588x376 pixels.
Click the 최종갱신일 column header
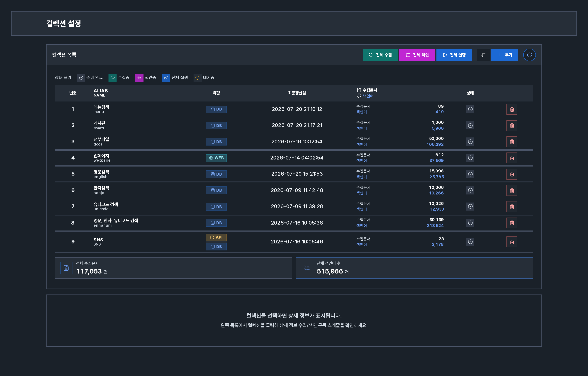click(297, 93)
